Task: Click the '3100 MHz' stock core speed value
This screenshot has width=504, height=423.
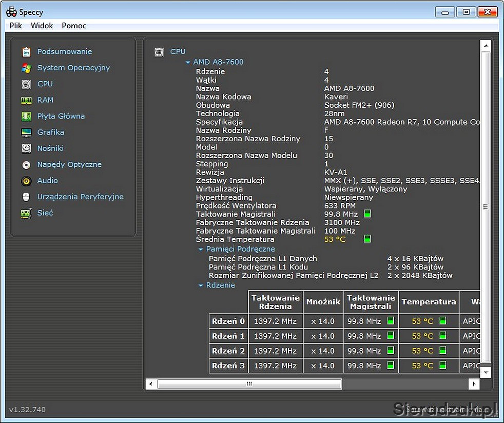Action: tap(342, 222)
